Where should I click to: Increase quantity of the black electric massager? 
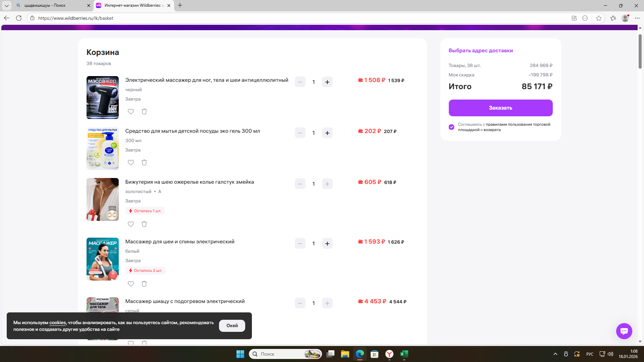click(x=327, y=82)
